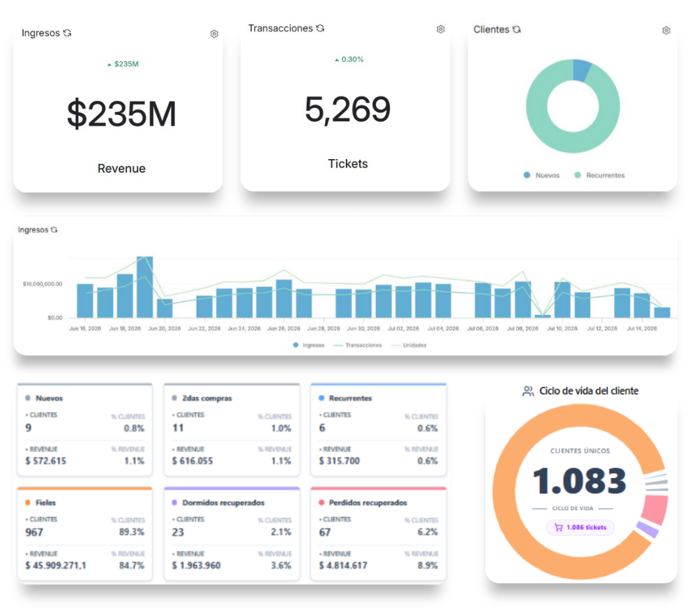Click Nuevos revenue $ 572.615
This screenshot has height=616, width=692.
click(x=46, y=460)
